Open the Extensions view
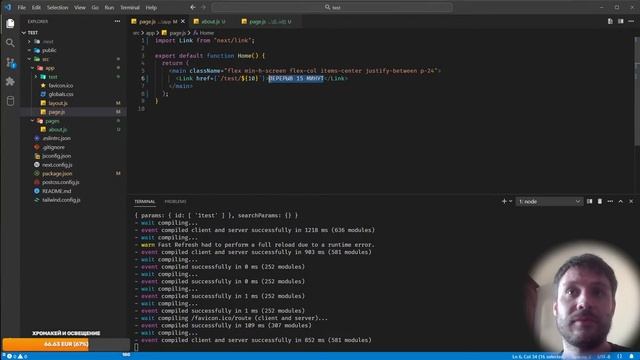Screen dimensions: 640x360 click(10, 82)
